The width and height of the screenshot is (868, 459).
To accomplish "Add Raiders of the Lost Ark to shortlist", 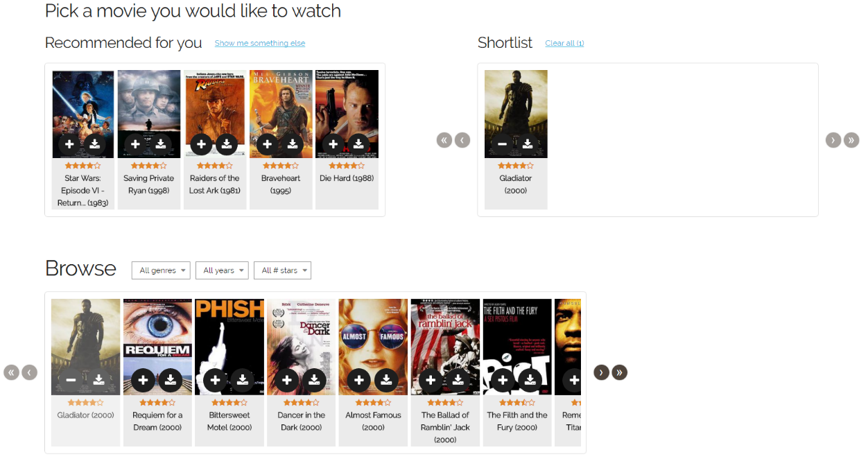I will pos(201,144).
